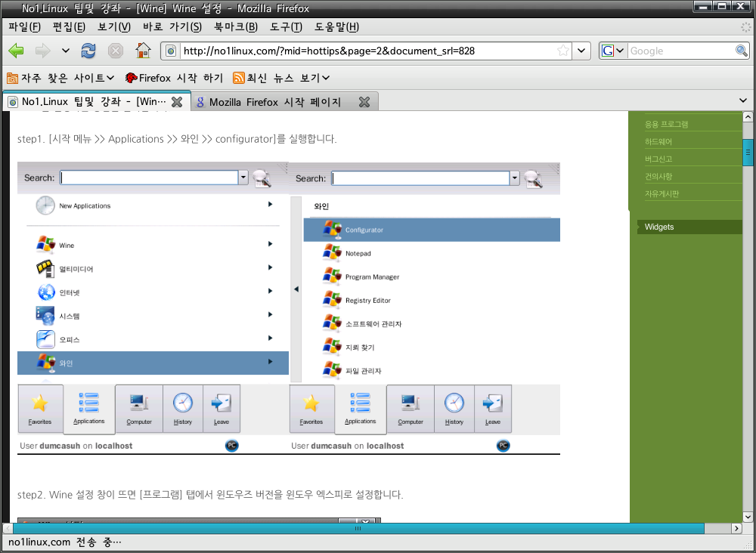Click the 응용 프로그램 sidebar link
This screenshot has width=756, height=553.
click(666, 125)
